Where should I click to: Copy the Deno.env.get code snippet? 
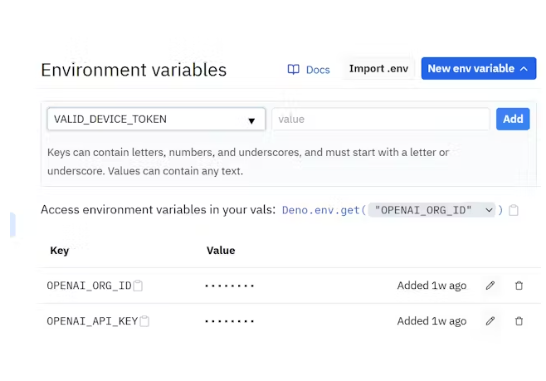[514, 210]
